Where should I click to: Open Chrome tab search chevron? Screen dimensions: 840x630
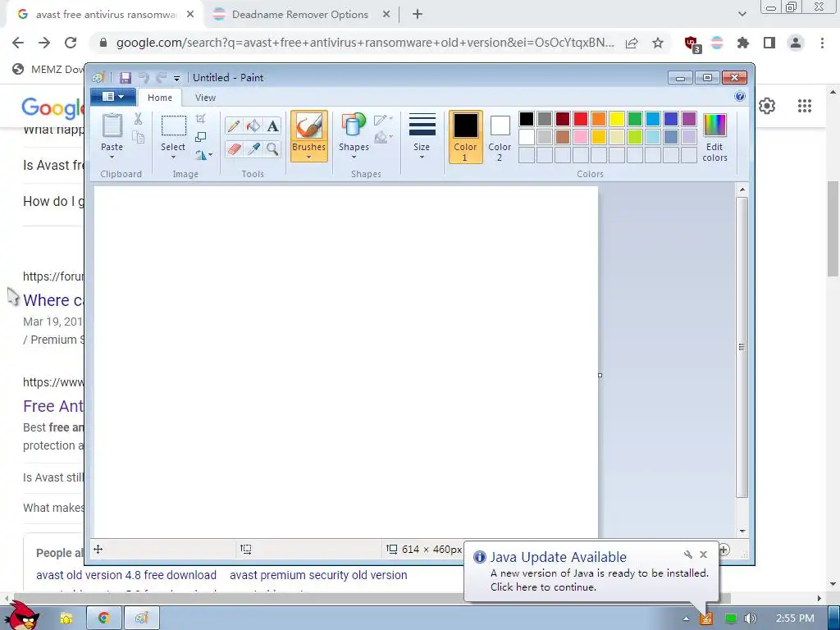coord(742,15)
